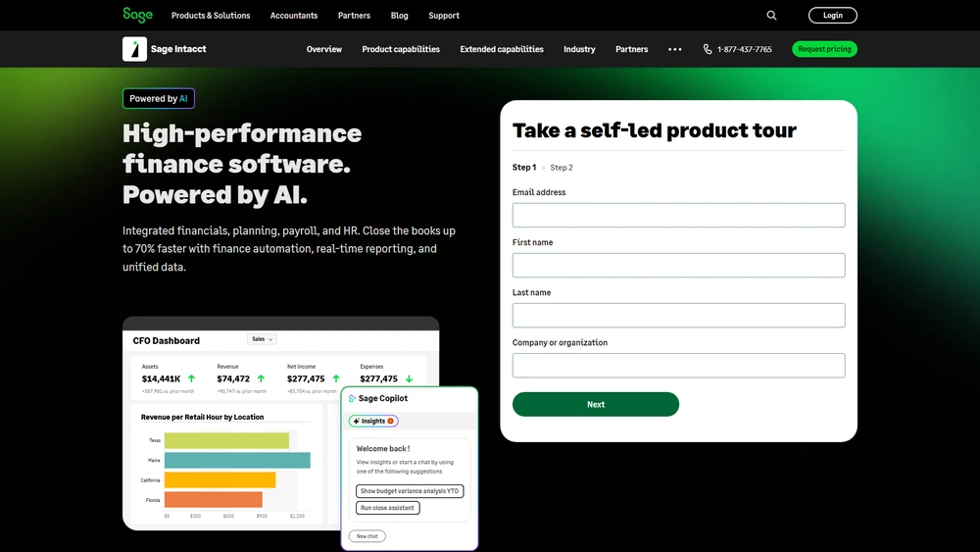This screenshot has width=980, height=552.
Task: Click the Maine teal bar in chart
Action: [x=237, y=460]
